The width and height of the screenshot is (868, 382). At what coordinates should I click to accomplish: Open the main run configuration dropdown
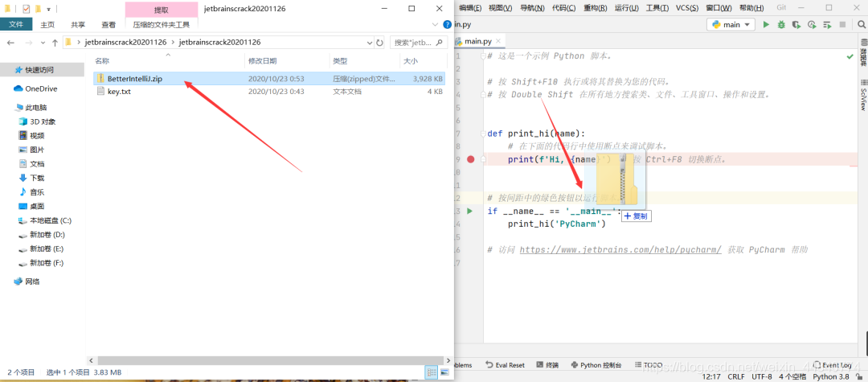731,24
